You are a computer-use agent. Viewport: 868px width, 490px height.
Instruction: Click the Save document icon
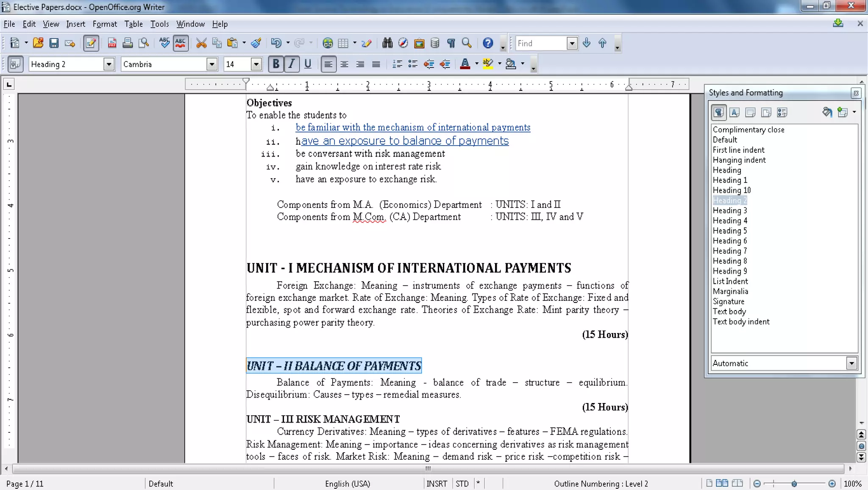54,43
